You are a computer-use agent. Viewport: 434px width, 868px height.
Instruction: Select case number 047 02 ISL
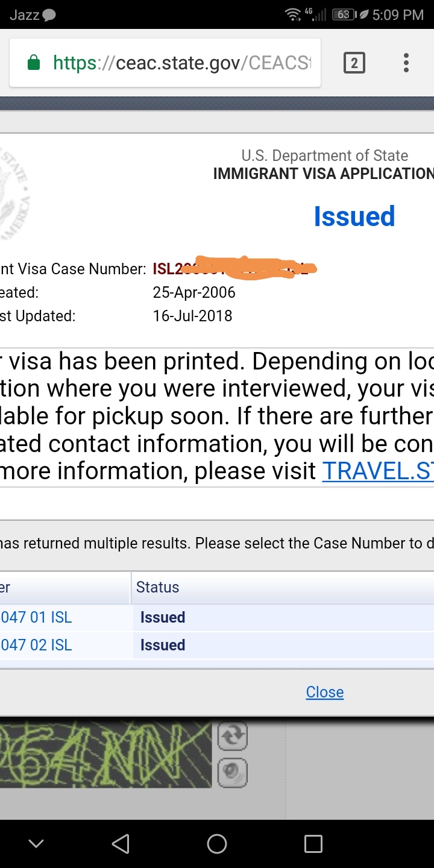coord(36,645)
